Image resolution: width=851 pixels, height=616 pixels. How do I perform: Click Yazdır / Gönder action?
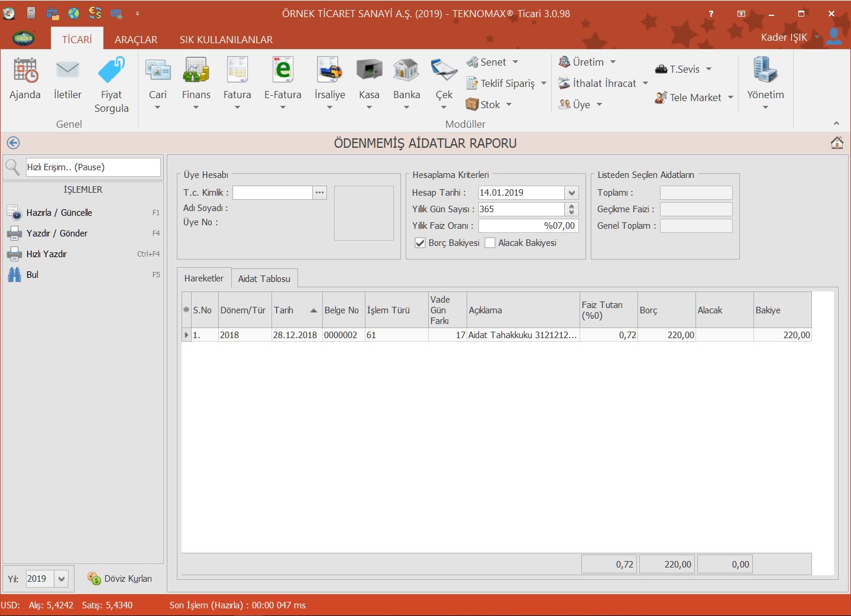(x=57, y=234)
